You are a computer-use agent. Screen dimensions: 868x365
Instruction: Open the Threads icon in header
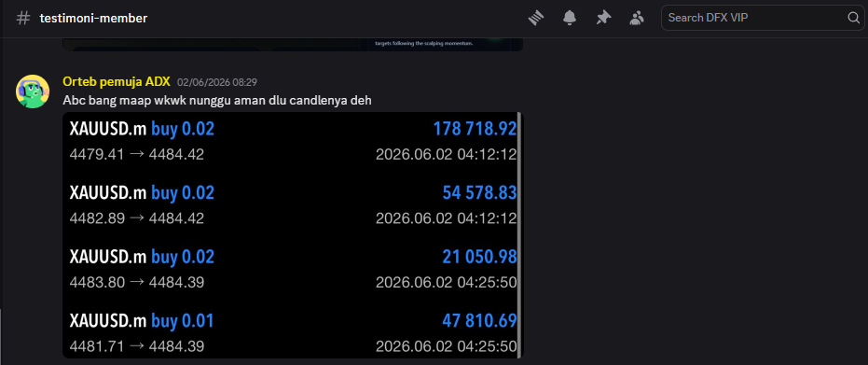pos(536,18)
